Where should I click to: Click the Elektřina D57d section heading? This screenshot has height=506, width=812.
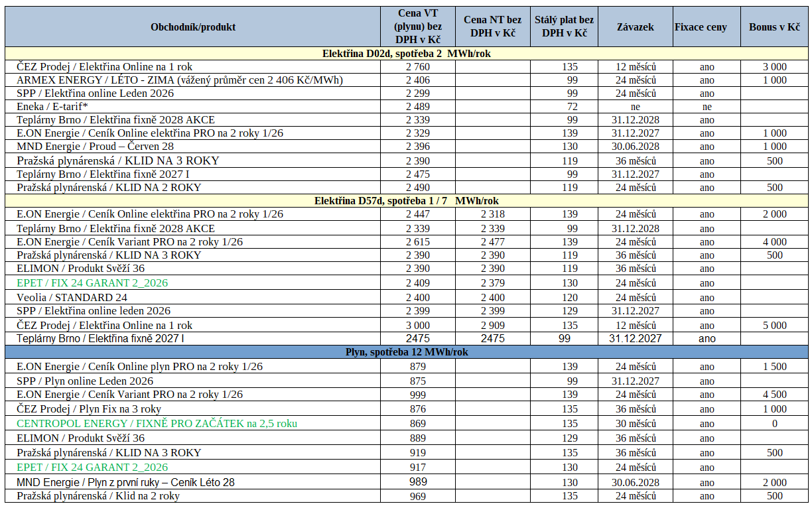pos(406,201)
